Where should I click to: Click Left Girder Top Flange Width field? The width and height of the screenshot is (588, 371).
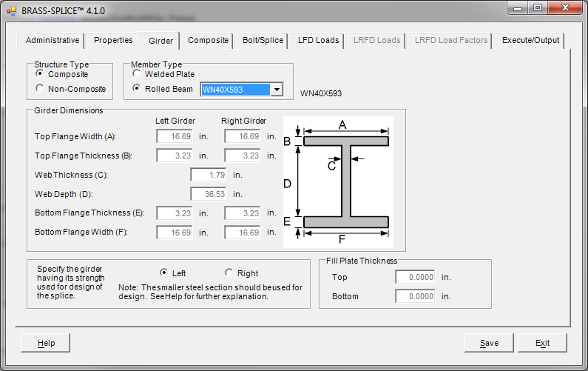[x=175, y=136]
